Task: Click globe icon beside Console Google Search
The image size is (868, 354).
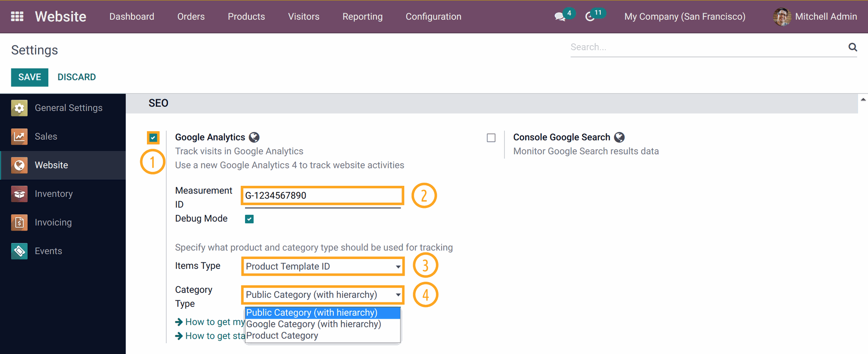Action: coord(619,137)
